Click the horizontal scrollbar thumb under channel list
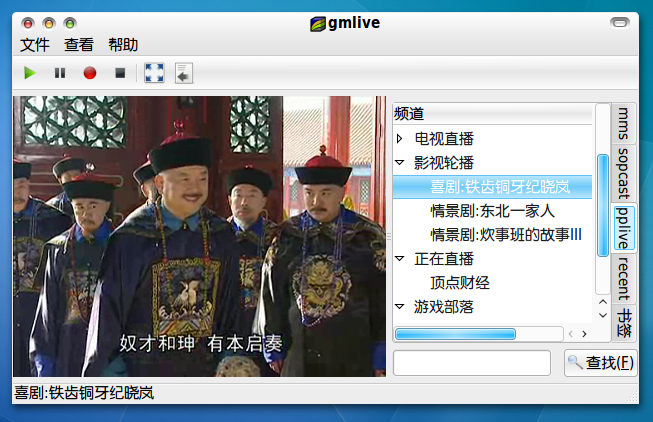This screenshot has width=653, height=422. pyautogui.click(x=455, y=334)
